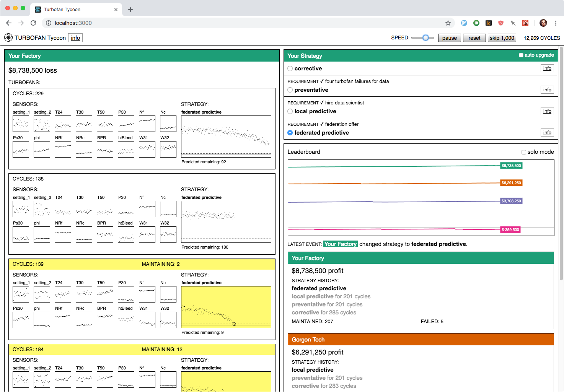
Task: Choose the preventative strategy radio button
Action: click(290, 90)
